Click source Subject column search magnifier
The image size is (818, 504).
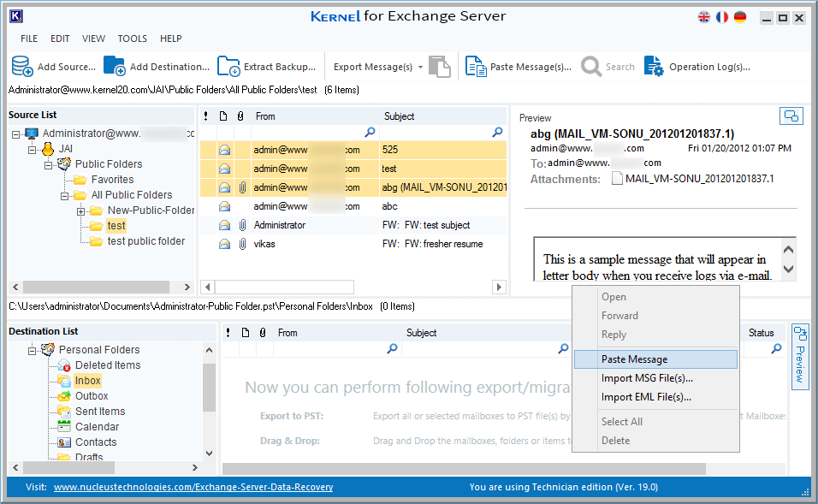[x=497, y=133]
